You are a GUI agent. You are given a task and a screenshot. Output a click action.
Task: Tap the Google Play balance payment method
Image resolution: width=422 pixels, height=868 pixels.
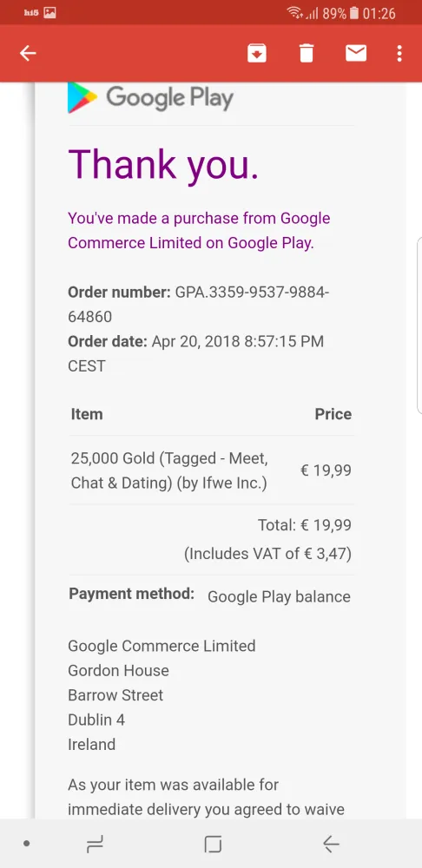279,597
